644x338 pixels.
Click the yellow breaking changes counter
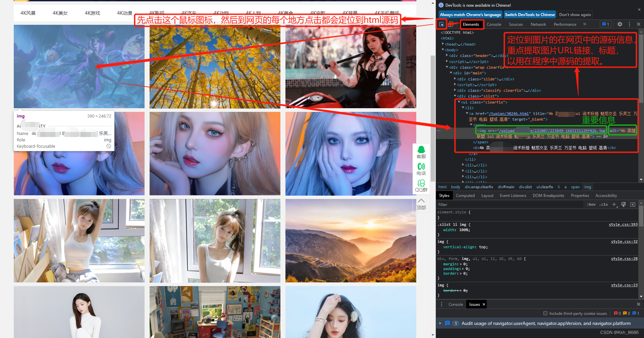point(627,314)
